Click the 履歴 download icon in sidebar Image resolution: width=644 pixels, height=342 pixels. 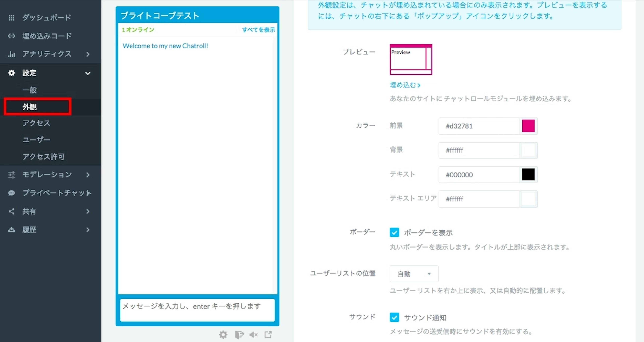tap(12, 230)
